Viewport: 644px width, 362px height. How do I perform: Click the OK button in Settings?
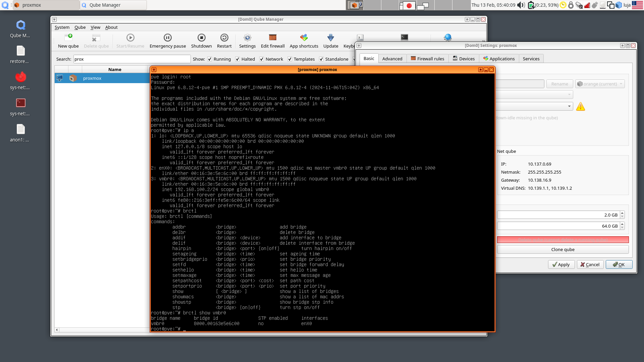[x=619, y=264]
